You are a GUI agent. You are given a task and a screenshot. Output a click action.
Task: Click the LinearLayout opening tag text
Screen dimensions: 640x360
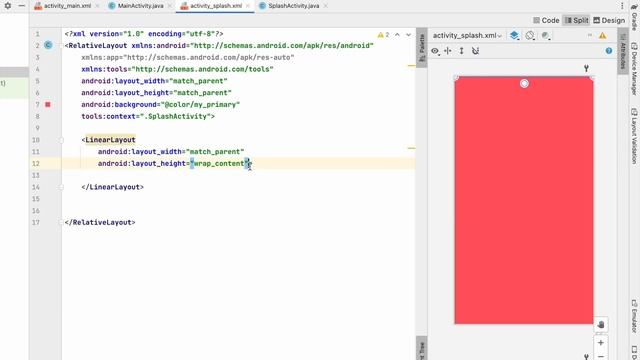(x=109, y=140)
